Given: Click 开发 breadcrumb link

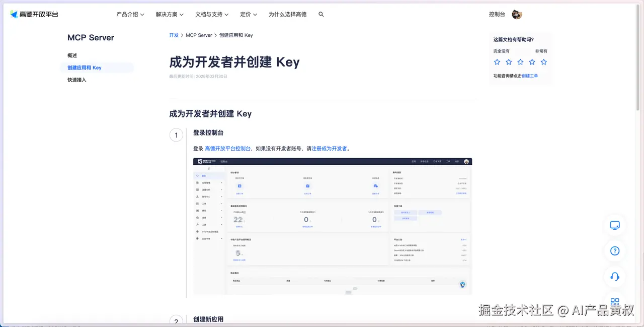Looking at the screenshot, I should click(x=174, y=35).
